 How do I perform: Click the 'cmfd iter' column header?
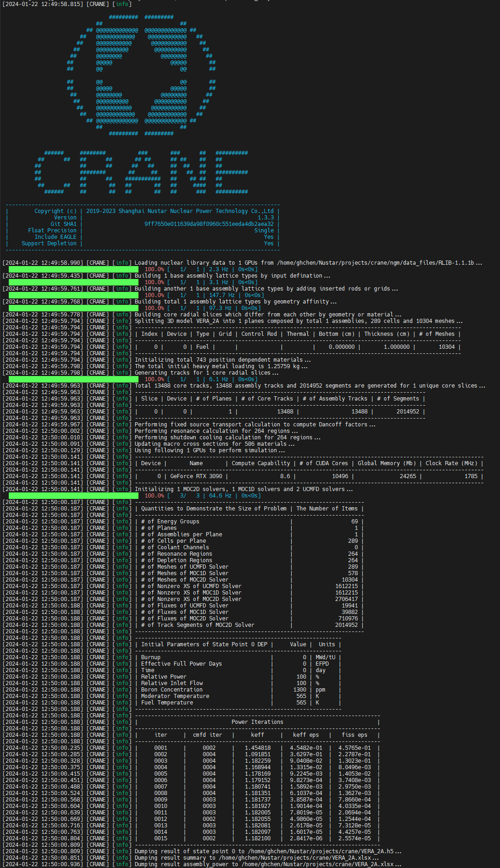207,735
